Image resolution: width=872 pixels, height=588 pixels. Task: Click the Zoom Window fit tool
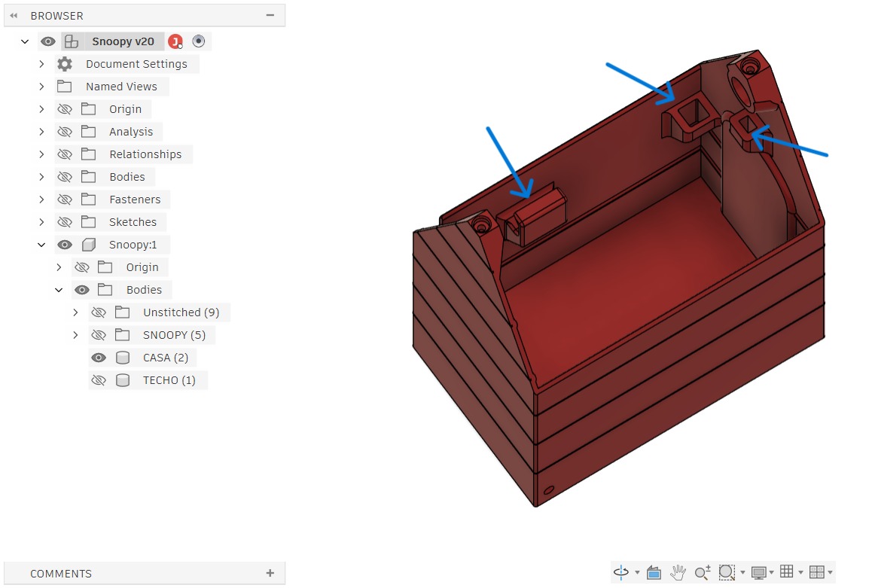(x=727, y=572)
